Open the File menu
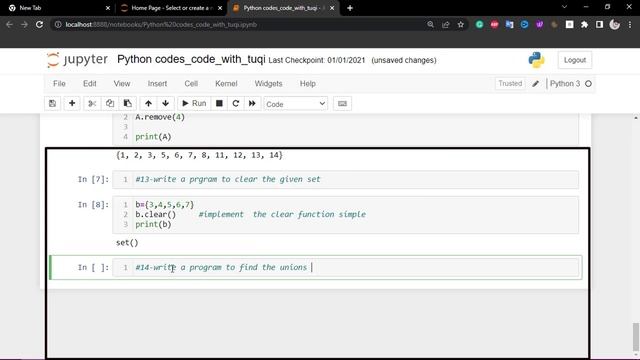Image resolution: width=640 pixels, height=360 pixels. [59, 84]
